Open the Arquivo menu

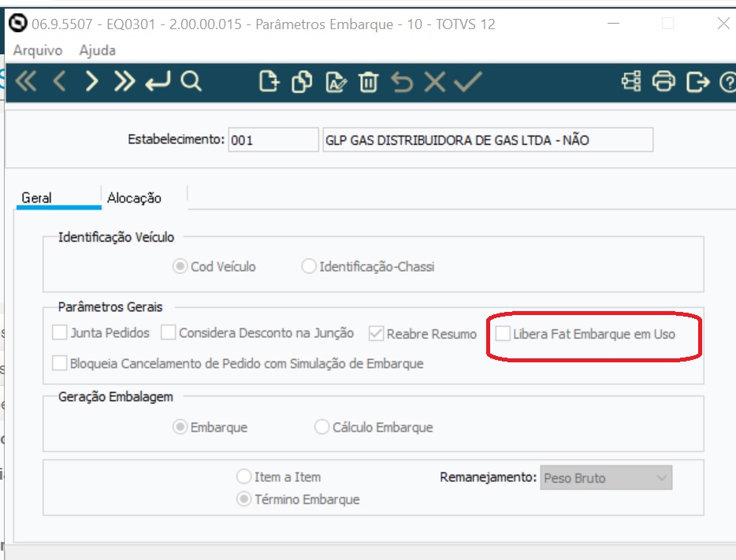coord(38,50)
